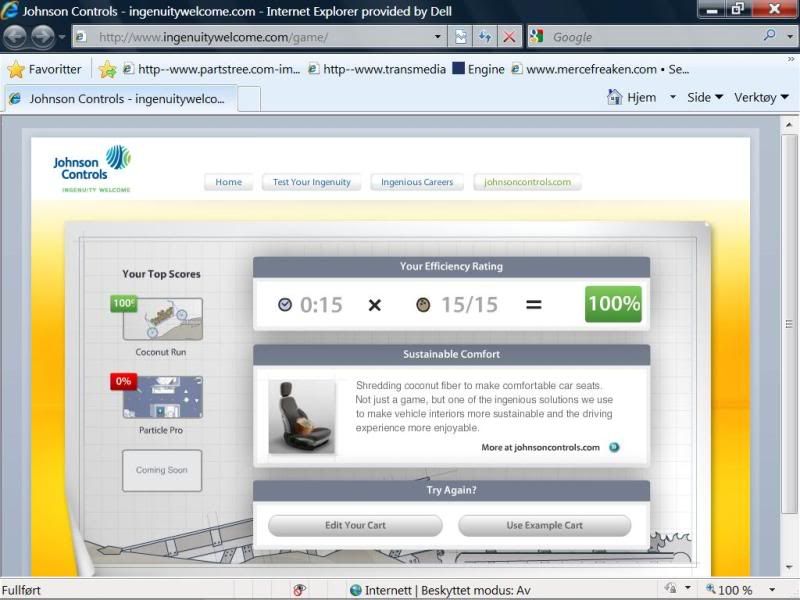
Task: Open the Ingenious Careers nav tab
Action: [x=416, y=182]
